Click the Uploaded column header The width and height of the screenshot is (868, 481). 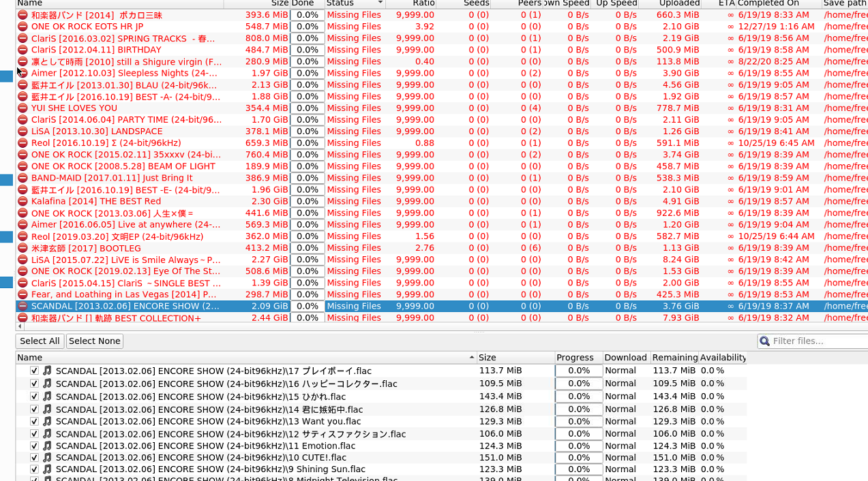(669, 3)
